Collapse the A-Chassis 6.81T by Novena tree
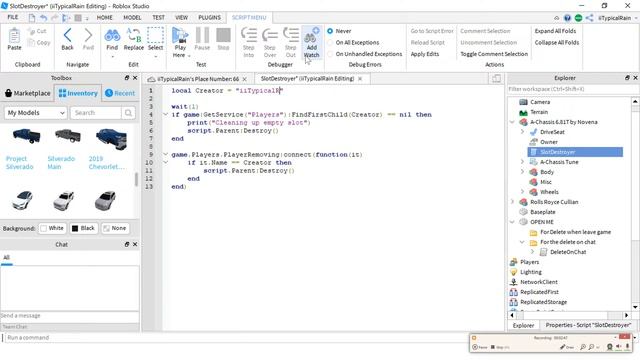Screen dimensions: 640x360 [x=512, y=122]
